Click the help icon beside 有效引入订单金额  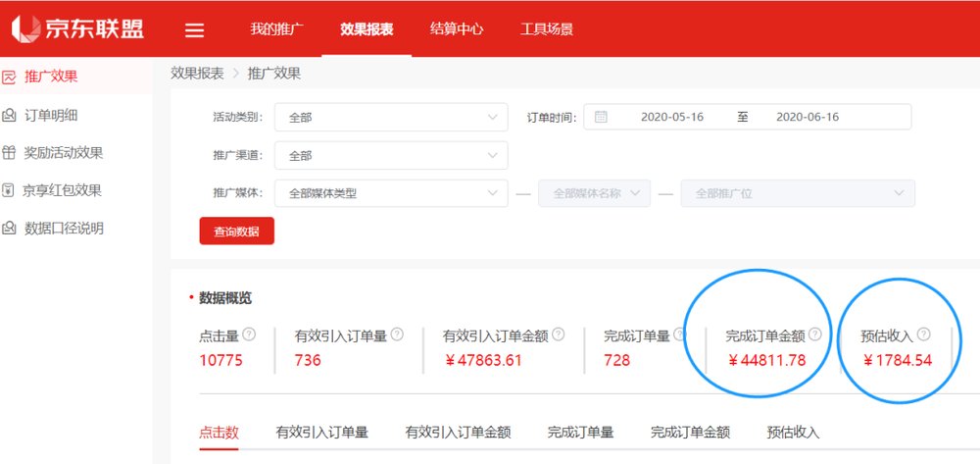(x=559, y=335)
